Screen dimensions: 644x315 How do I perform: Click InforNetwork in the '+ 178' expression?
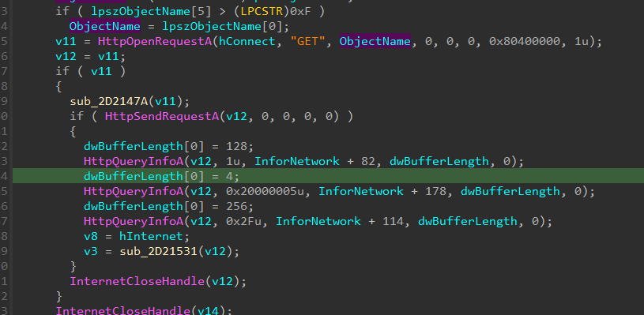tap(361, 191)
